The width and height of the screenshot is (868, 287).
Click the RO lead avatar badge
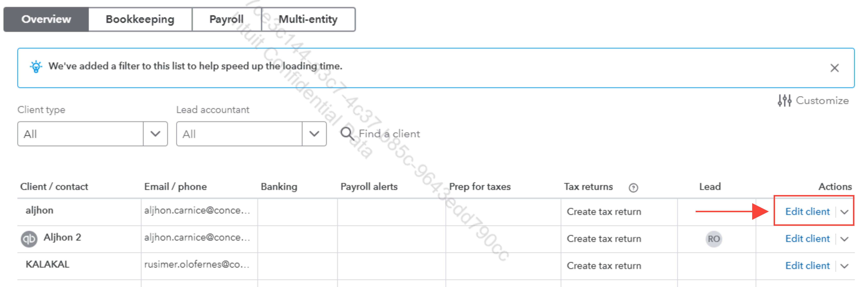(713, 239)
